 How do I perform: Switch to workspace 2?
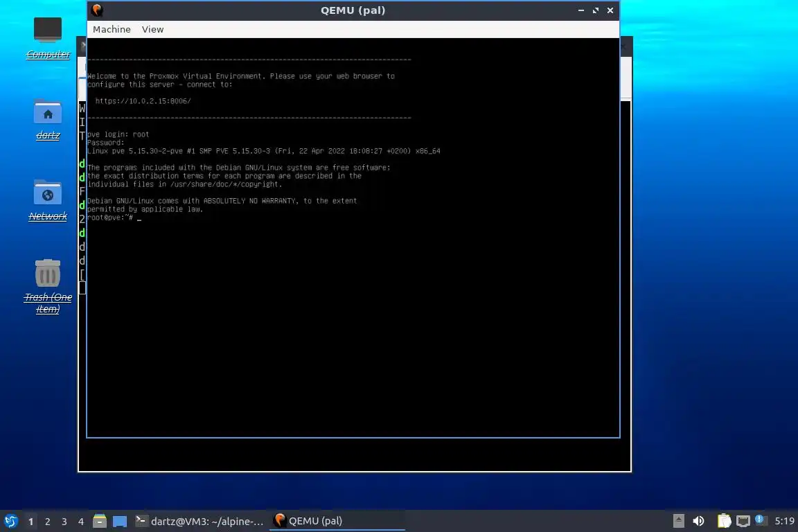(47, 522)
